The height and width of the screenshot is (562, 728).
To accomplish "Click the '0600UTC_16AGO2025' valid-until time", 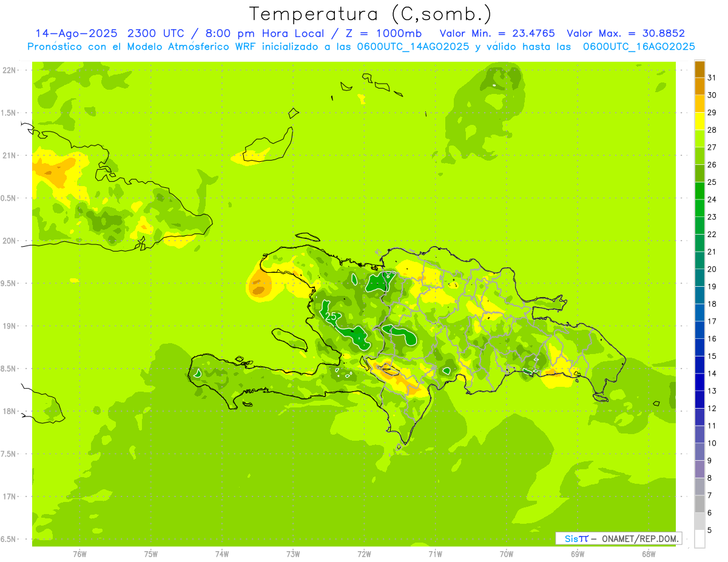I will point(639,47).
